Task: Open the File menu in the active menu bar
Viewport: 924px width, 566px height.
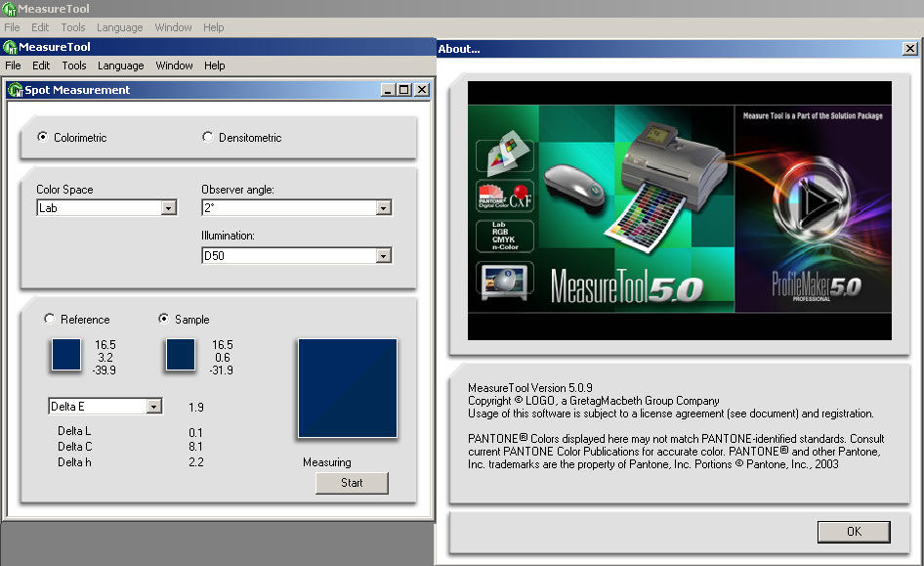Action: pyautogui.click(x=13, y=65)
